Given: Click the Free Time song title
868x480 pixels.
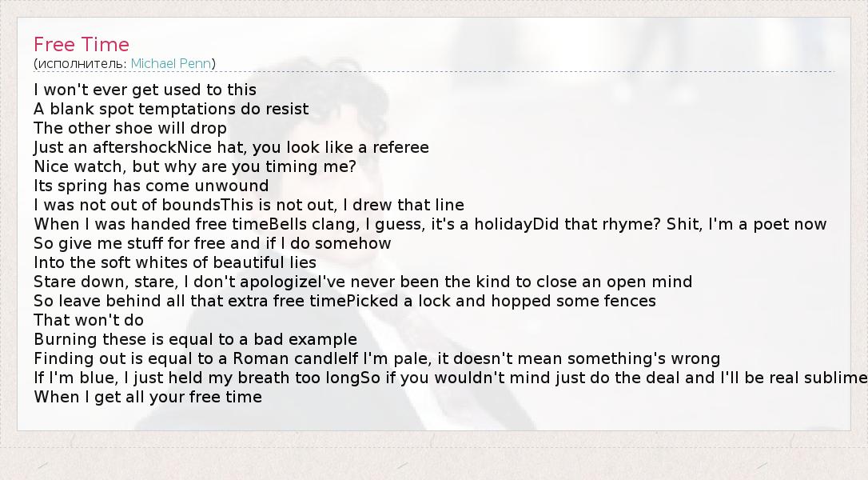Looking at the screenshot, I should [82, 45].
